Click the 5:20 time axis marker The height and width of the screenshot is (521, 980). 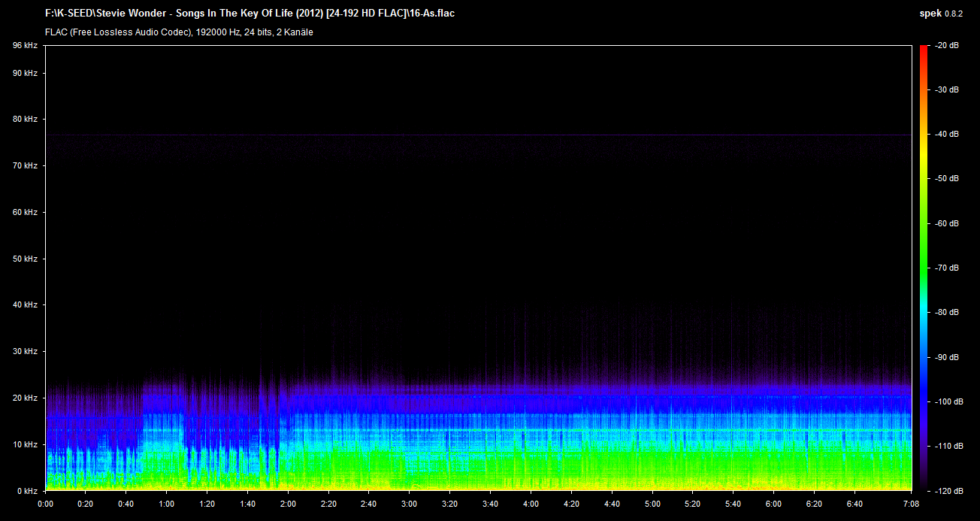pyautogui.click(x=692, y=504)
